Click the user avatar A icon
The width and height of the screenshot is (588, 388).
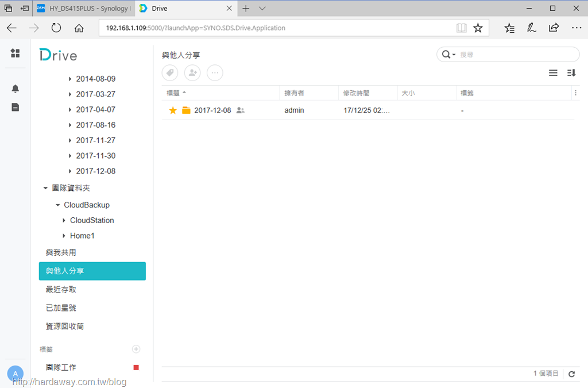(x=16, y=374)
